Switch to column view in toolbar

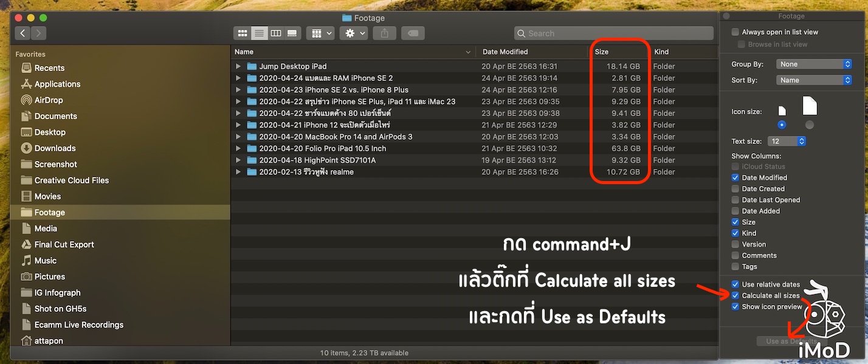click(x=276, y=33)
